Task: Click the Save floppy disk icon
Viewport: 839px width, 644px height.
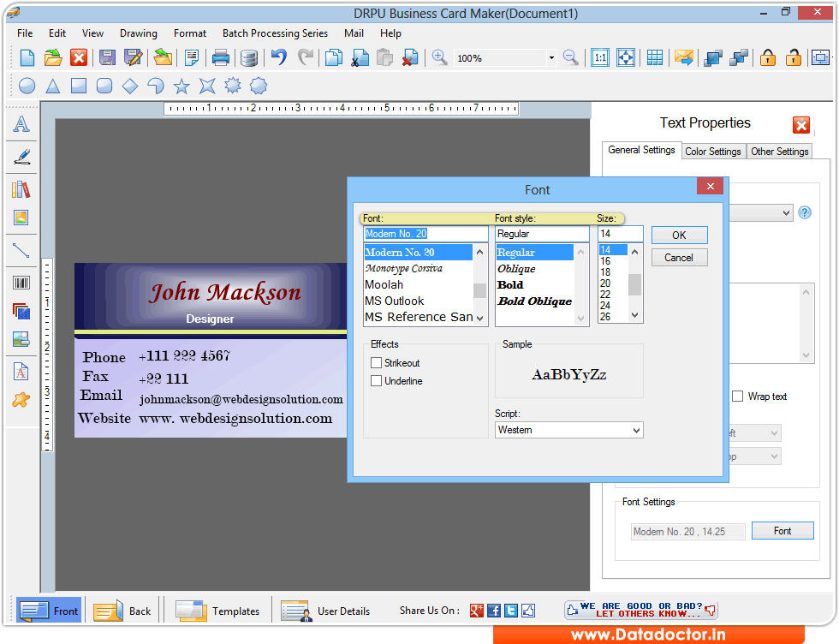Action: pos(107,57)
